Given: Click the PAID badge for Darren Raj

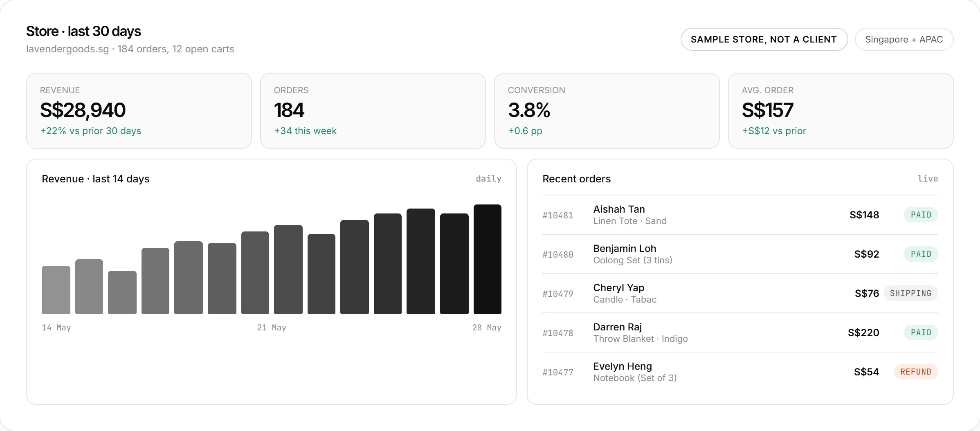Looking at the screenshot, I should point(921,332).
